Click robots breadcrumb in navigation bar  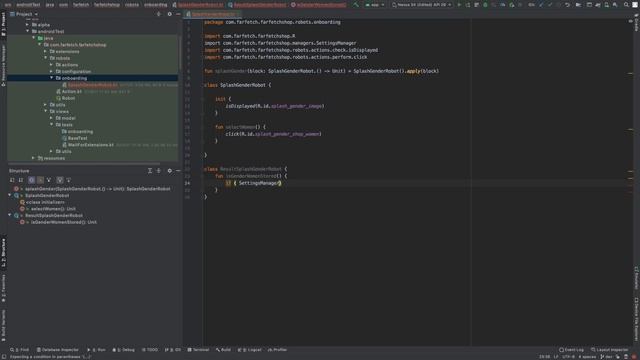(132, 5)
